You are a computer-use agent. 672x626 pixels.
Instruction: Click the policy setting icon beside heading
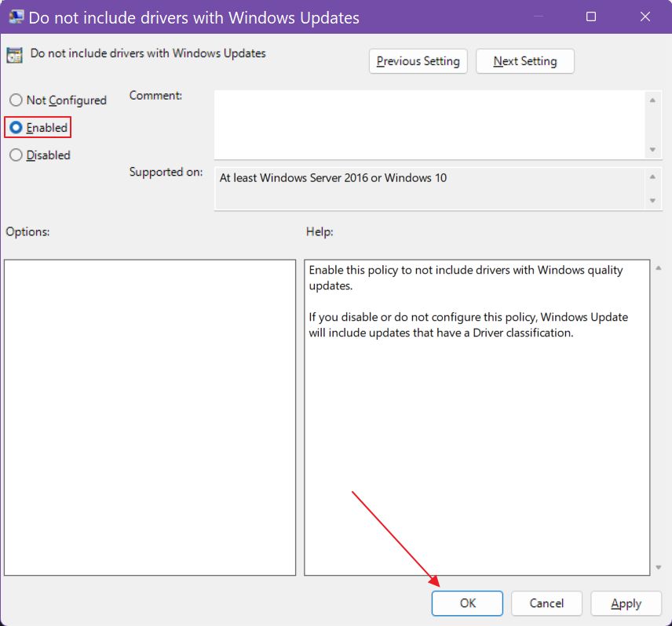[x=14, y=55]
